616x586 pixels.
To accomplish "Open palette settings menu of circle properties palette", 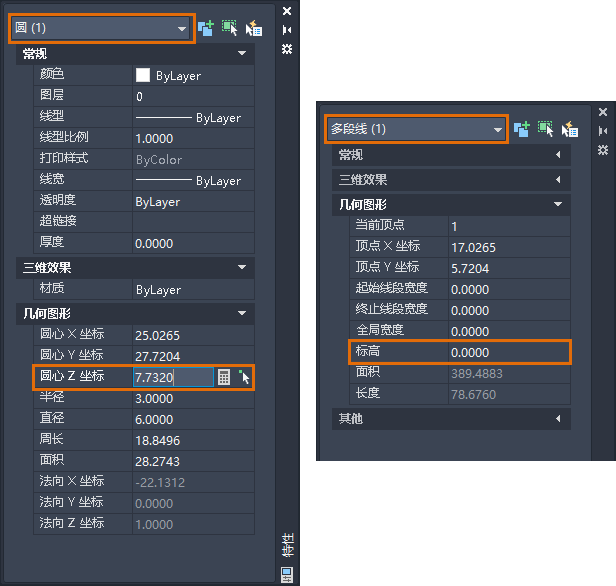I will coord(287,49).
